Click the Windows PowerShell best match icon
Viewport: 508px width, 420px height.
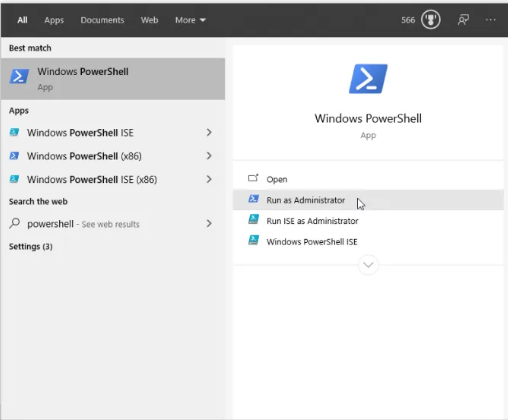coord(19,76)
